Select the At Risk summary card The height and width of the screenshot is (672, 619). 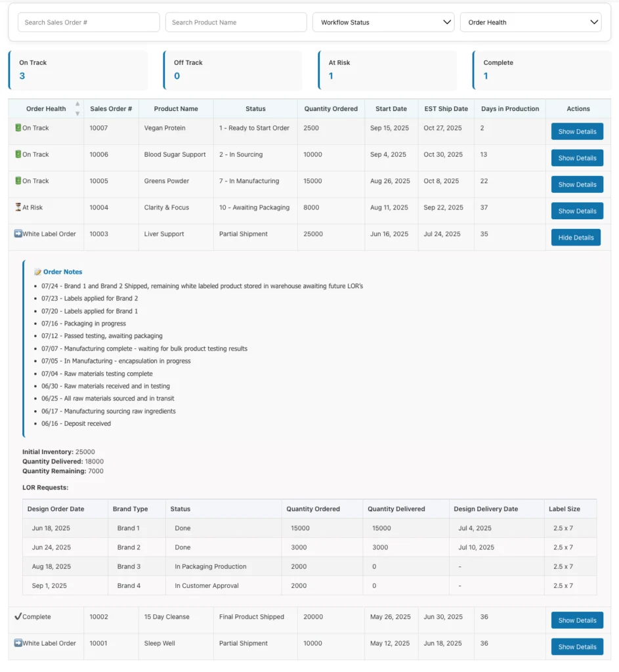click(x=387, y=70)
